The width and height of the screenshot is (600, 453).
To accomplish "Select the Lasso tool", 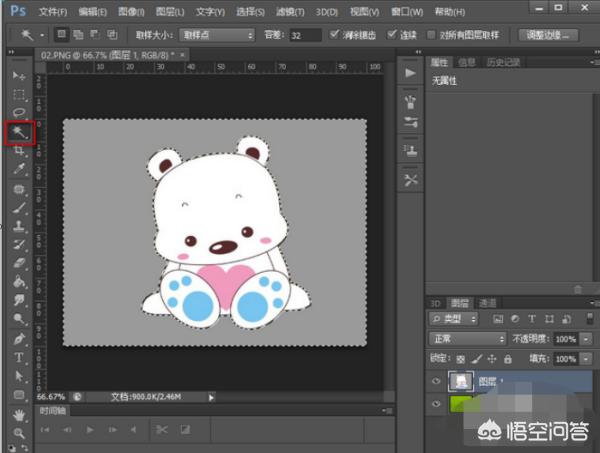I will pos(19,113).
